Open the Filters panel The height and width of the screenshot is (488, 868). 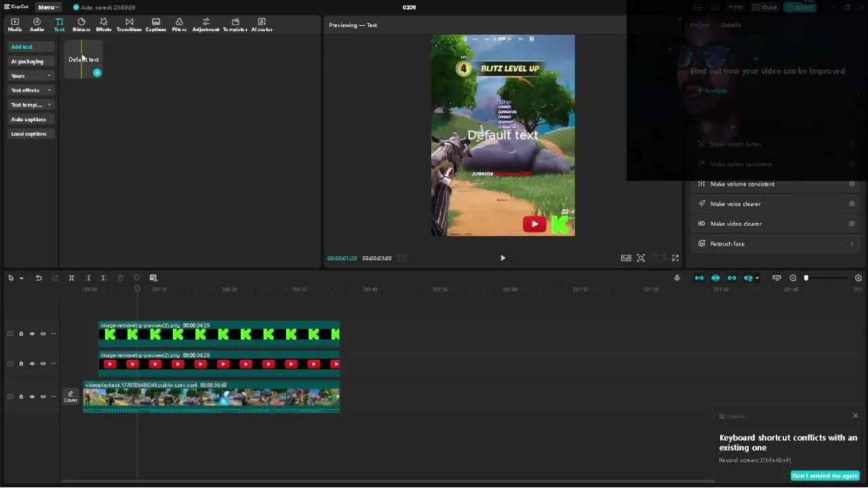coord(179,25)
